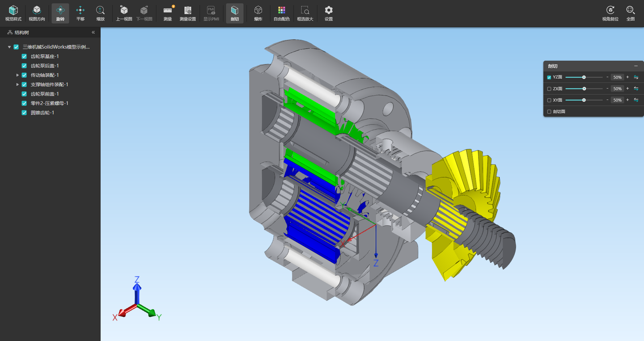Click the YZ面 50% value field
The image size is (644, 341).
[x=617, y=77]
